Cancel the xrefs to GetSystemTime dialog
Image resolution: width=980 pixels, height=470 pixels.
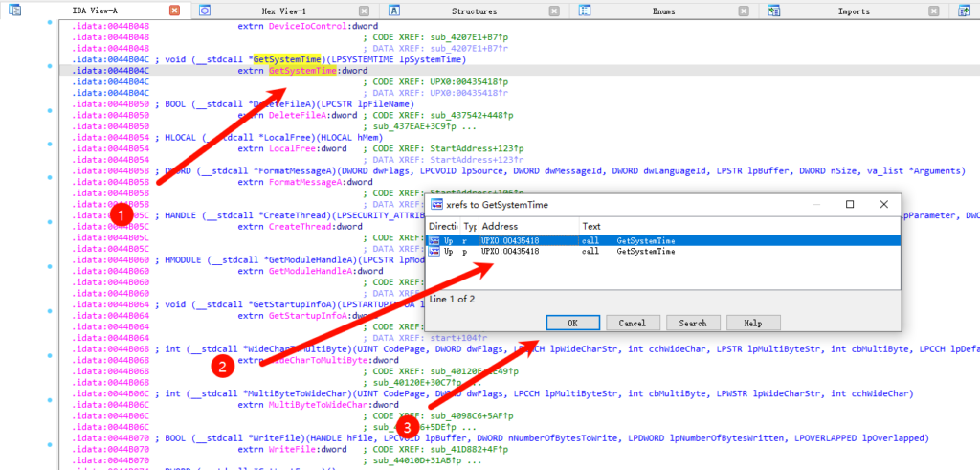tap(632, 324)
